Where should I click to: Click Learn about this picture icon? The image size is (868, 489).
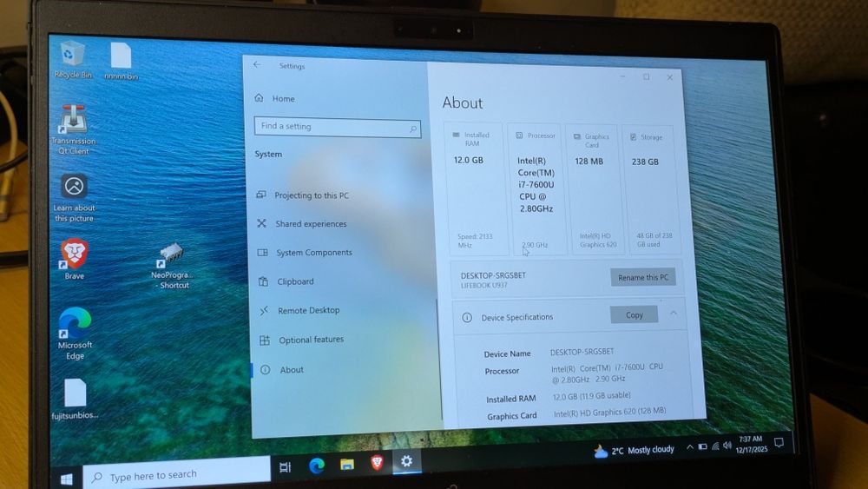tap(74, 198)
